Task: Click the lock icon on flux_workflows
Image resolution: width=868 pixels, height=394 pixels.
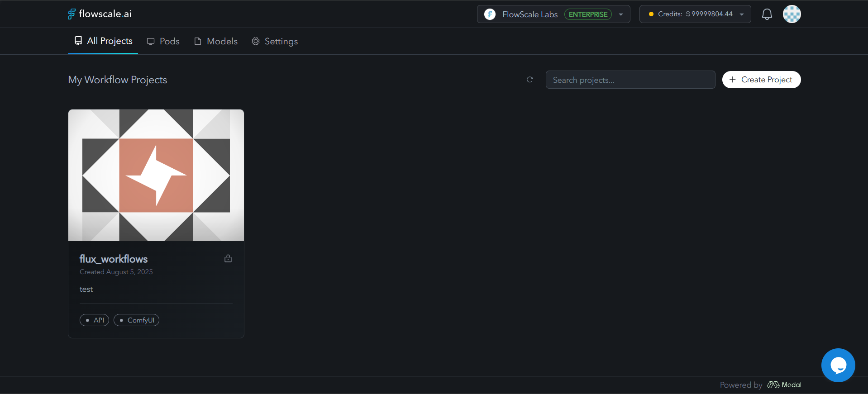Action: point(228,258)
